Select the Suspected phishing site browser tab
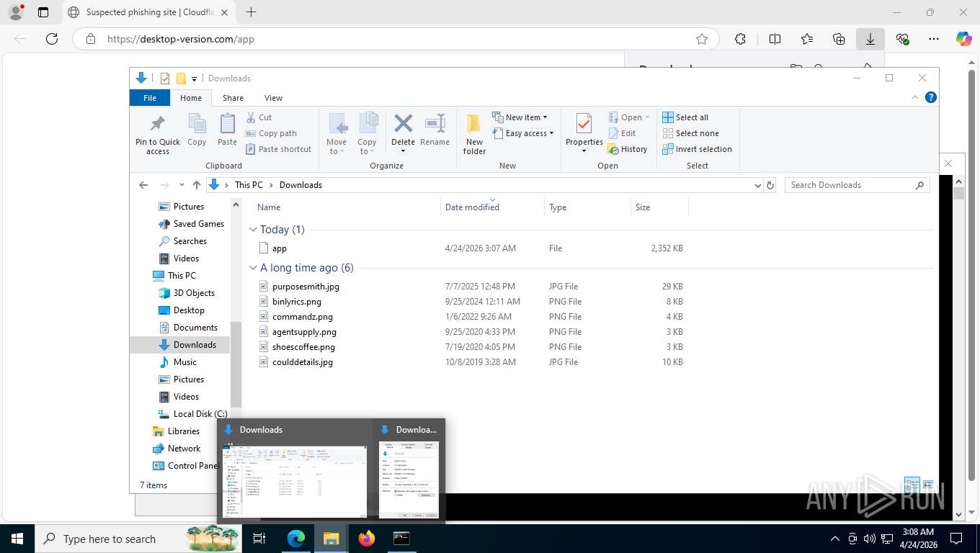The height and width of the screenshot is (553, 980). pos(148,12)
